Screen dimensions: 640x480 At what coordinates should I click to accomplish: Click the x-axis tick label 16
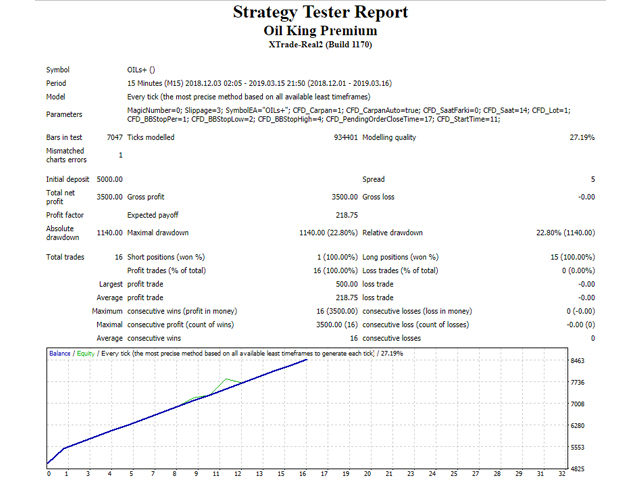302,474
